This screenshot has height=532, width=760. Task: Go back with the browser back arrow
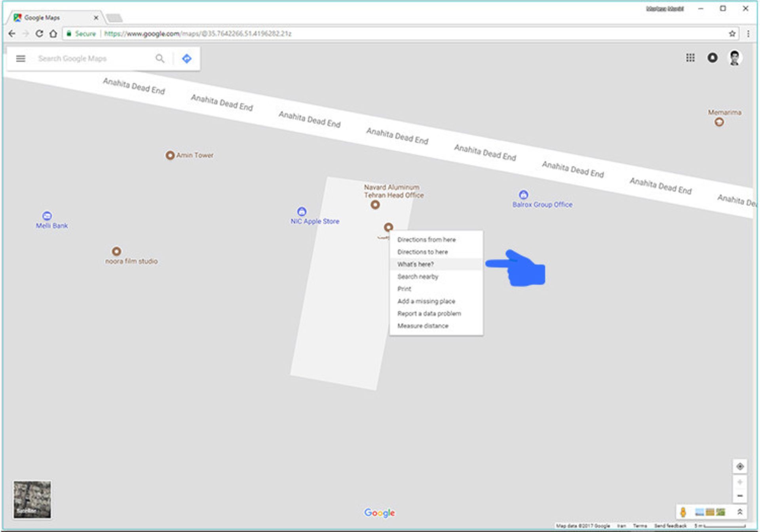click(x=12, y=34)
